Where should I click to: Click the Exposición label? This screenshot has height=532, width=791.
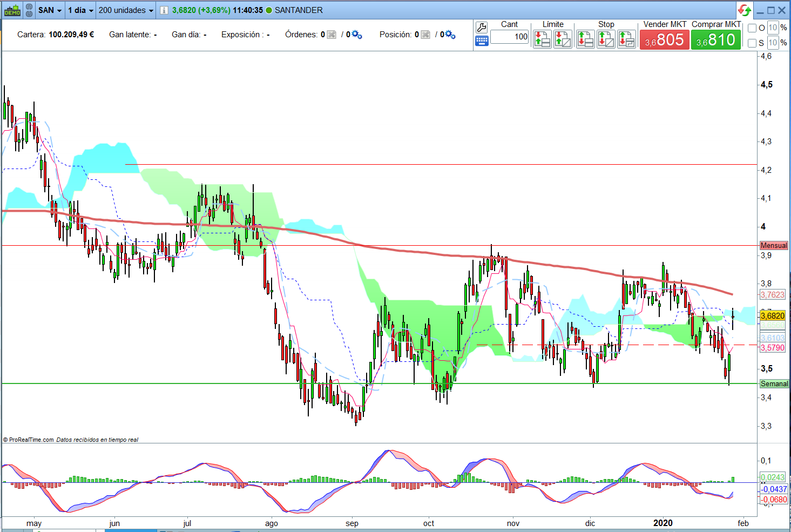coord(242,35)
